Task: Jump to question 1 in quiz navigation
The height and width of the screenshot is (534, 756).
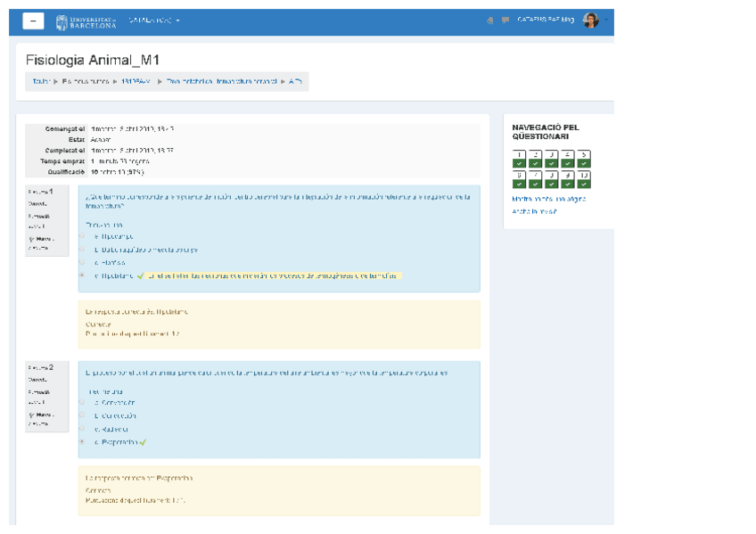Action: click(519, 159)
